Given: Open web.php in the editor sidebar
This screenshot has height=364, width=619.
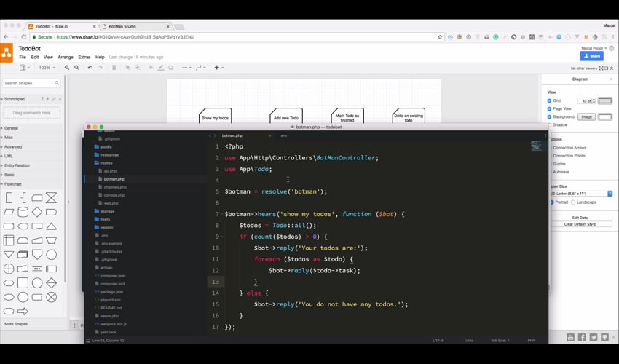Looking at the screenshot, I should [111, 203].
